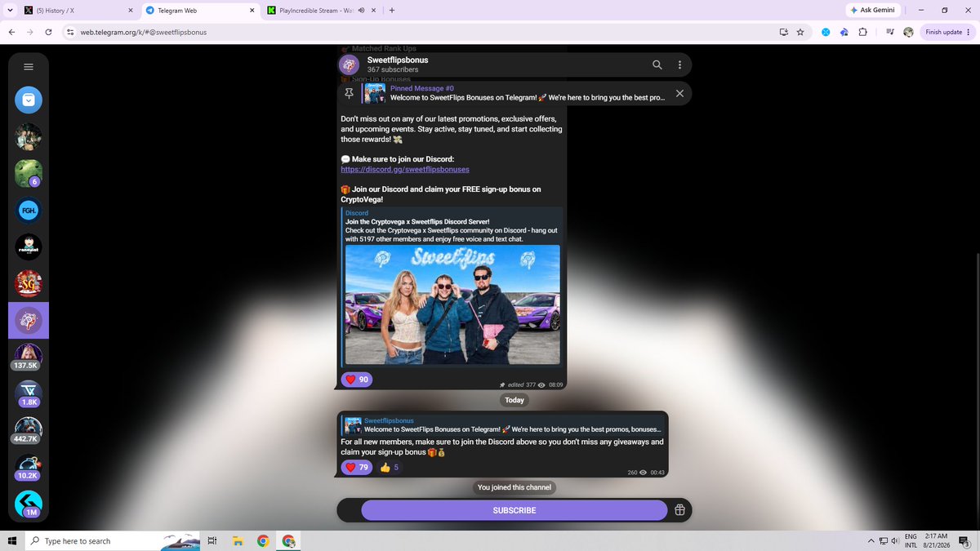Open chat with 10.2K badge
This screenshot has height=551, width=980.
click(x=29, y=468)
